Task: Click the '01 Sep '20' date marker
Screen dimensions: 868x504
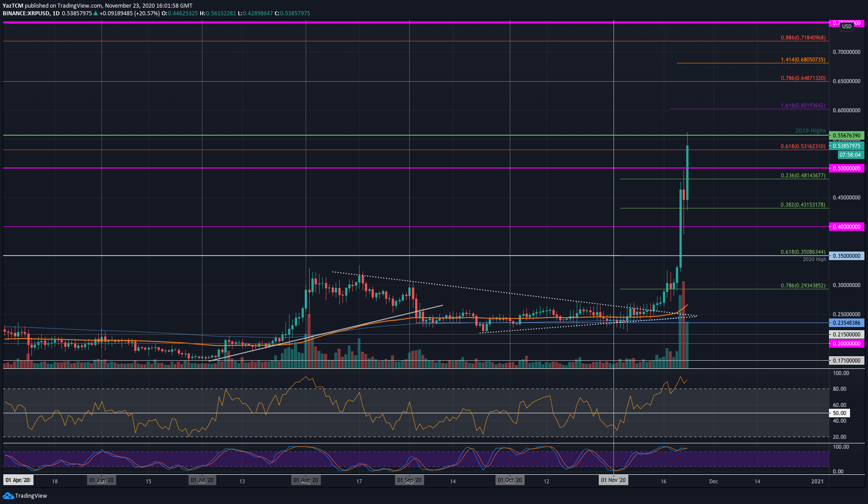Action: pos(409,480)
